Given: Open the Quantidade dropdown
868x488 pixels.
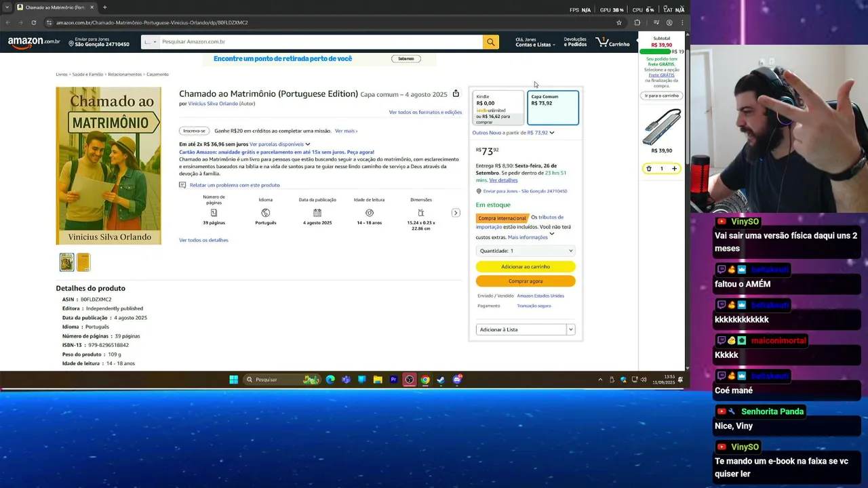Looking at the screenshot, I should click(x=526, y=251).
